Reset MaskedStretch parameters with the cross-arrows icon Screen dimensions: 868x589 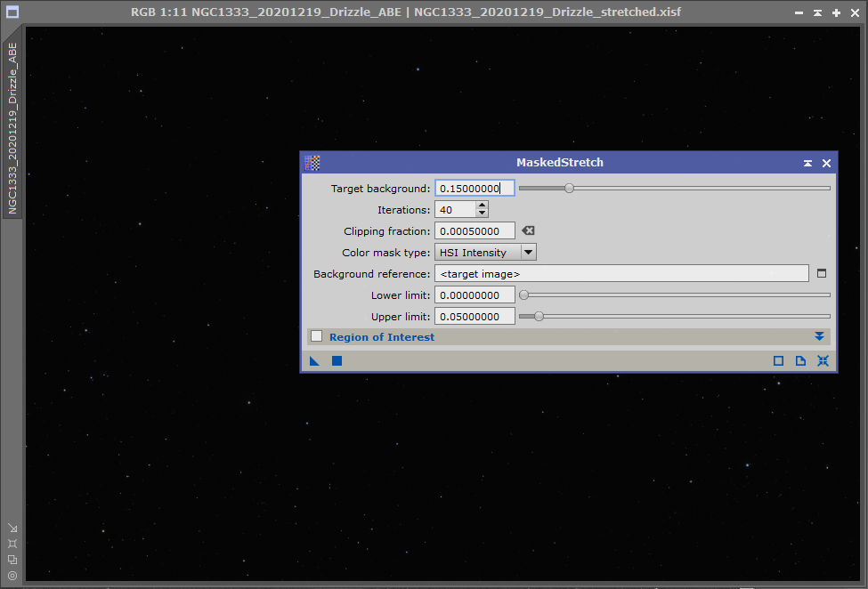point(823,361)
